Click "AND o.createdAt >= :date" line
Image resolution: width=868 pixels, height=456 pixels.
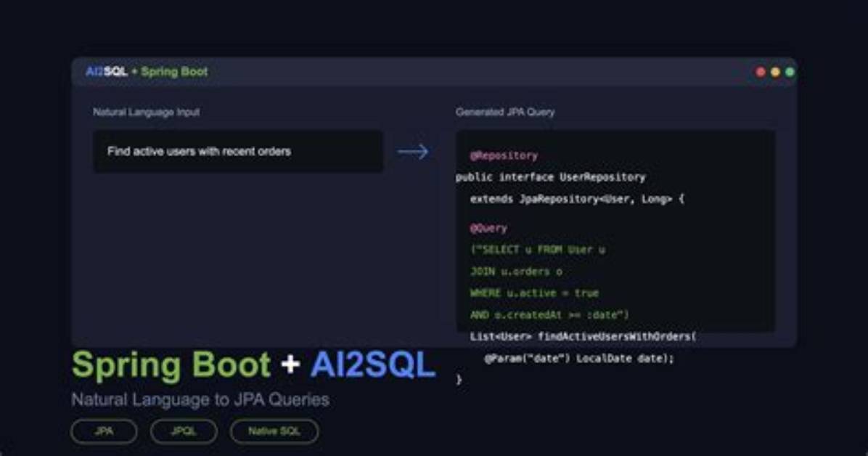[x=549, y=314]
